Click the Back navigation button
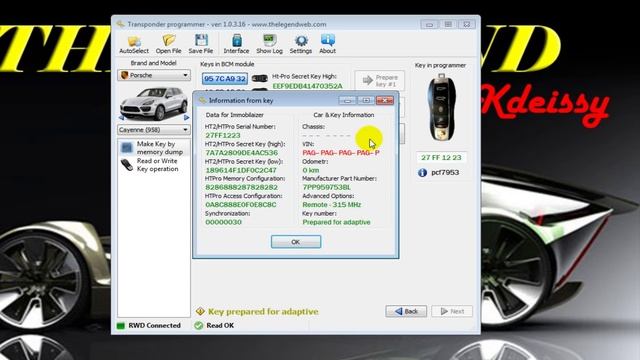The image size is (640, 360). click(x=406, y=311)
